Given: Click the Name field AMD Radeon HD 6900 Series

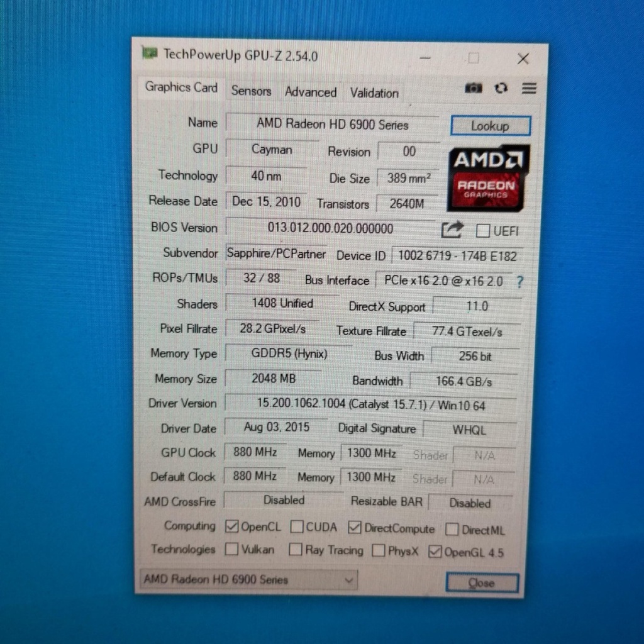Looking at the screenshot, I should tap(332, 124).
